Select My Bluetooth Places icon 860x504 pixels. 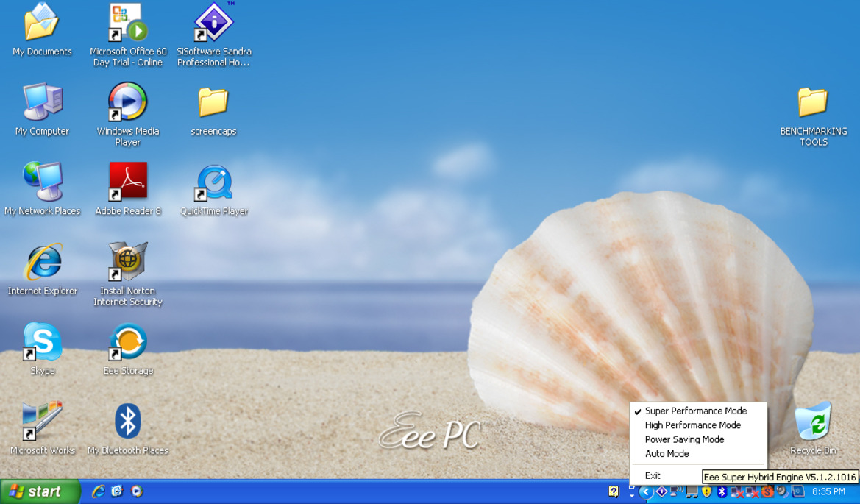point(128,428)
